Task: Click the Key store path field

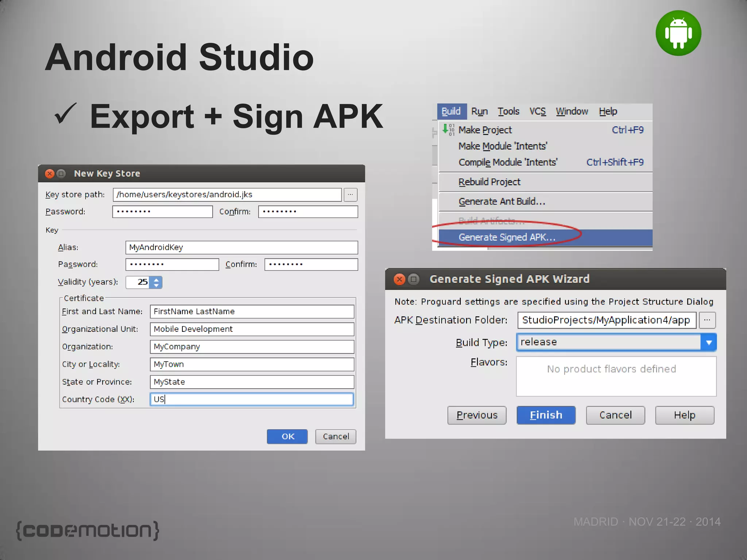Action: 227,195
